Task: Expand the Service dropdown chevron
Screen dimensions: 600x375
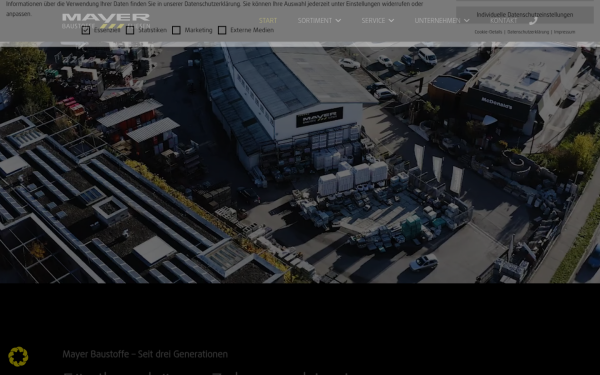Action: click(391, 21)
